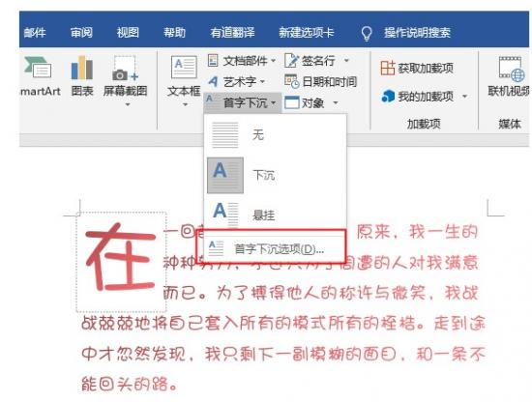The height and width of the screenshot is (402, 532).
Task: Insert a chart (图表)
Action: point(82,76)
